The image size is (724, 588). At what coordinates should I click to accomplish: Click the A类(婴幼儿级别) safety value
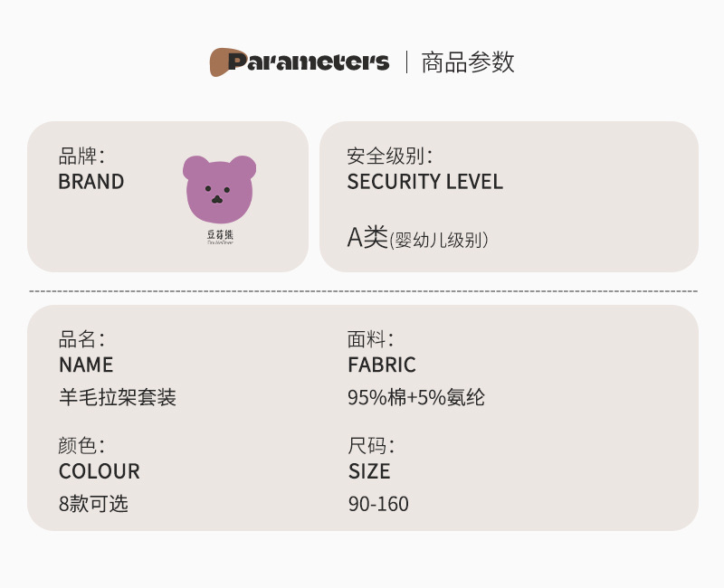pos(418,239)
